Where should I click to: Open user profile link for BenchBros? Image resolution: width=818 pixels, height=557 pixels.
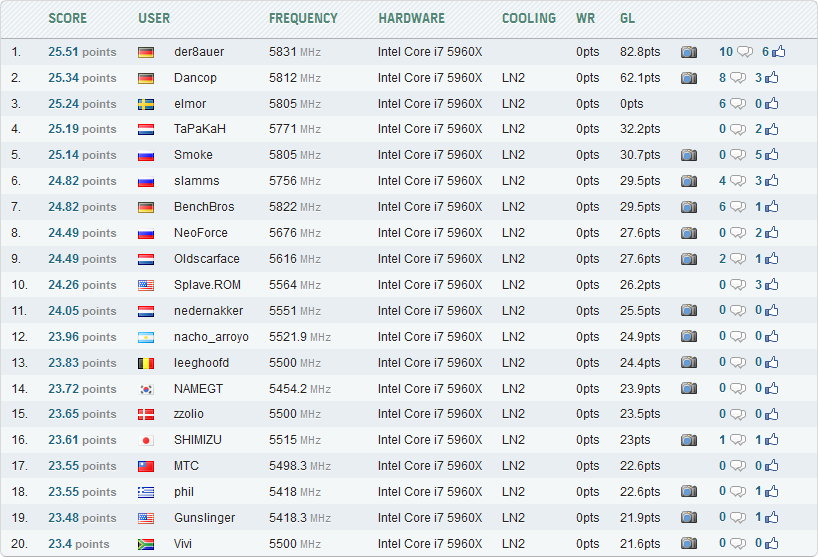204,207
